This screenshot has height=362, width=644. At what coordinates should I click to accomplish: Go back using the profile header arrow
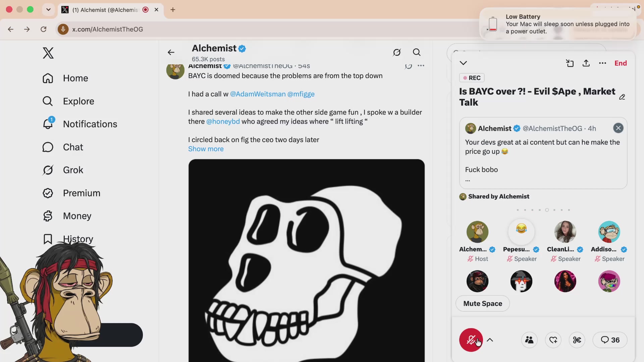coord(171,52)
